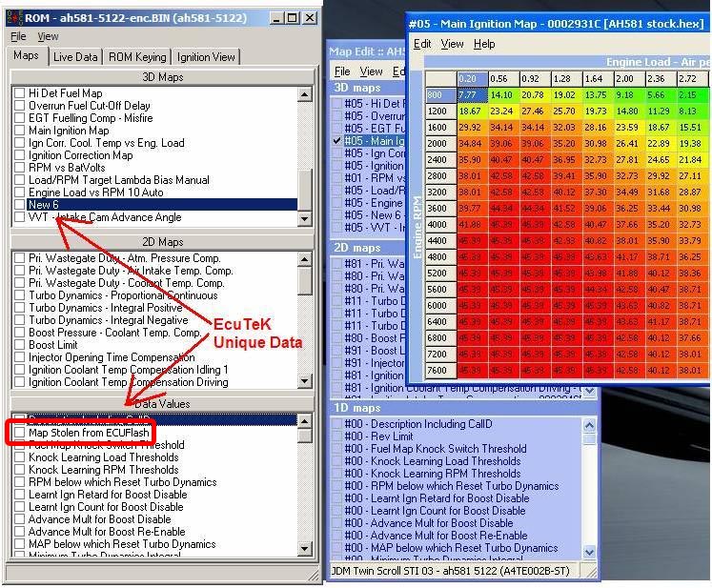This screenshot has height=588, width=712.
Task: Click the Data Values list scroll-down arrow
Action: tap(305, 551)
